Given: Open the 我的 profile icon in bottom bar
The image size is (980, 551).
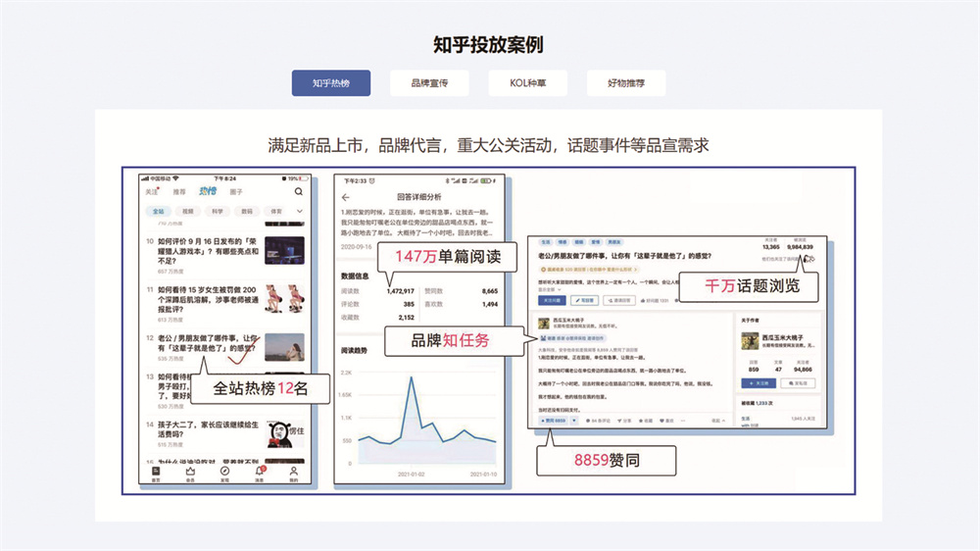Looking at the screenshot, I should click(x=294, y=473).
